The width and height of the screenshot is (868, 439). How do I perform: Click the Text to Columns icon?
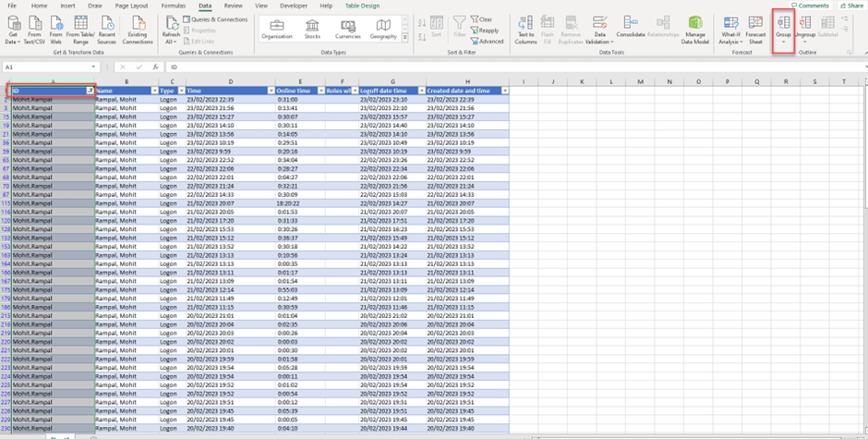pos(525,30)
